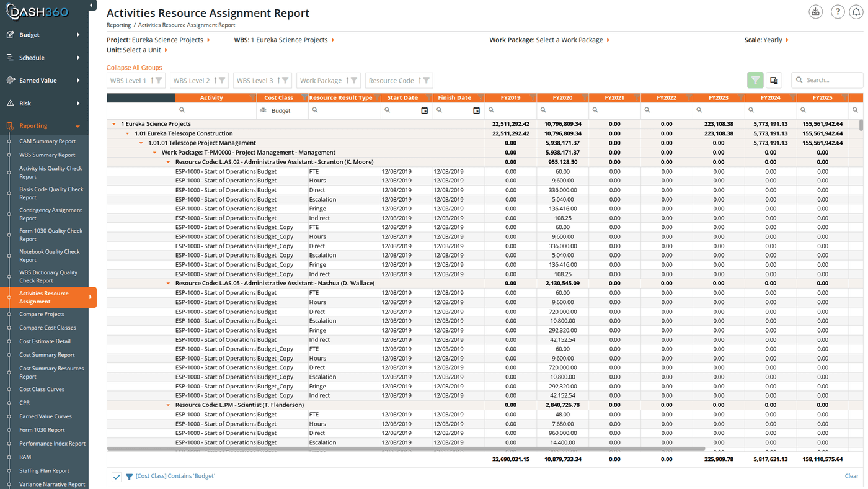Click the FY2019 filter search icon
868x489 pixels.
tap(491, 110)
